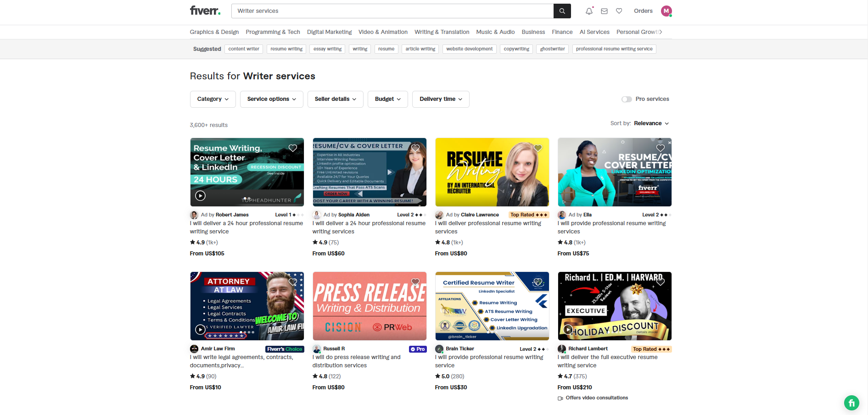Click the Fiverr logo
The width and height of the screenshot is (868, 415).
coord(205,11)
